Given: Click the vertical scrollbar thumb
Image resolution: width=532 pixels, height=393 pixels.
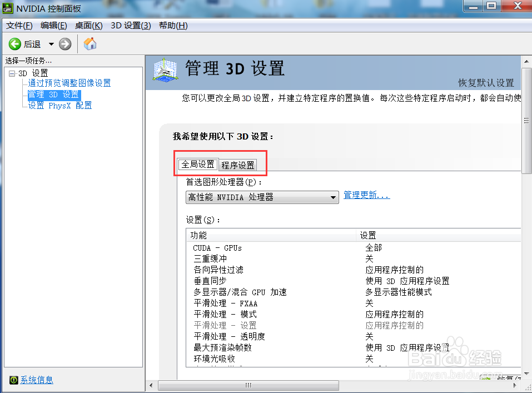Looking at the screenshot, I should coord(526,121).
